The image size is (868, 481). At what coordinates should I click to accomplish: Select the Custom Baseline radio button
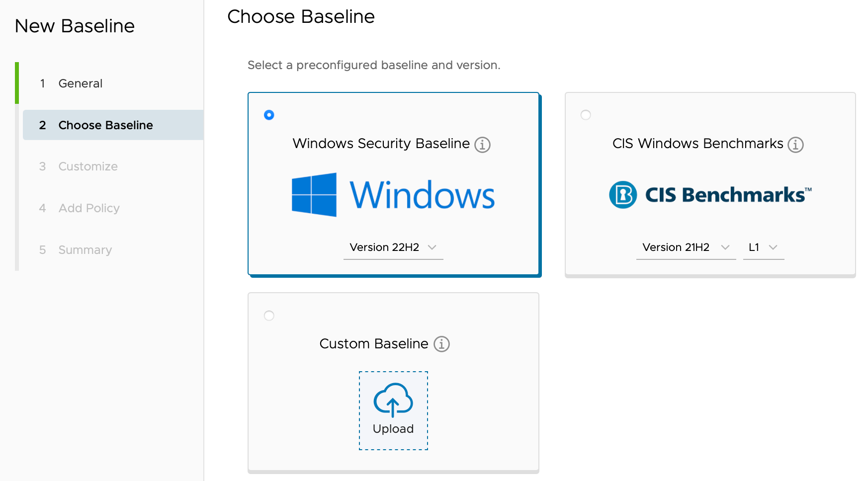(x=269, y=316)
